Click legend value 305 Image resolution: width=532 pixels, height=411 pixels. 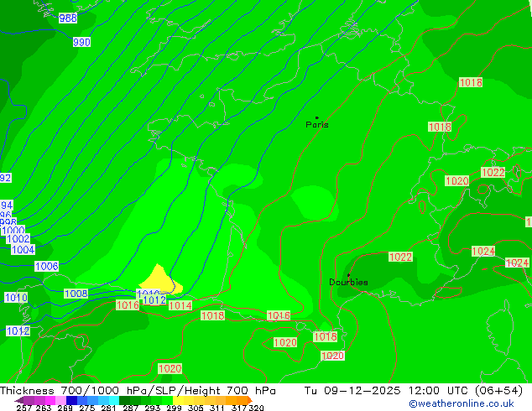tap(196, 408)
